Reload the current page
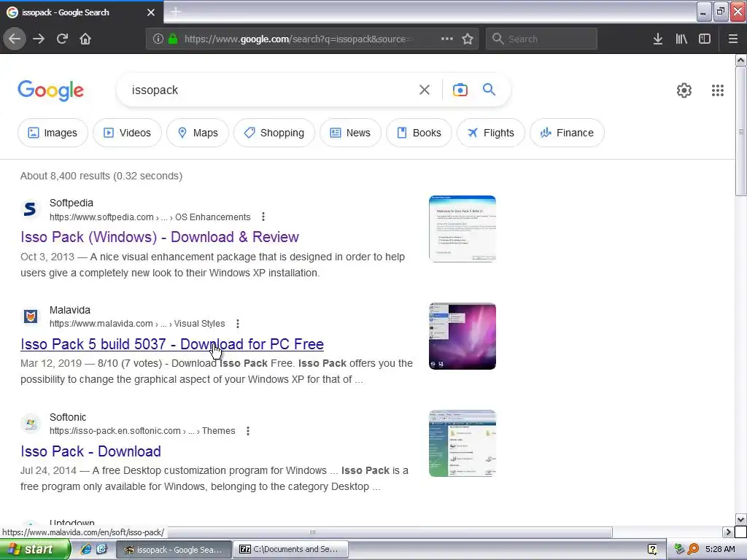The width and height of the screenshot is (747, 560). click(62, 39)
